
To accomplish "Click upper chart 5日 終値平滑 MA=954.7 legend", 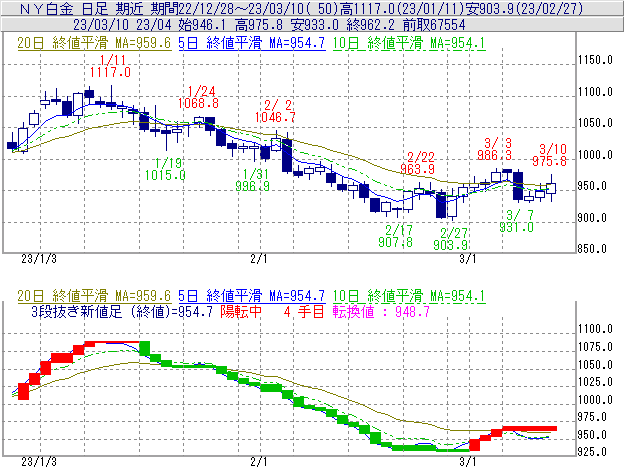I will tap(252, 43).
